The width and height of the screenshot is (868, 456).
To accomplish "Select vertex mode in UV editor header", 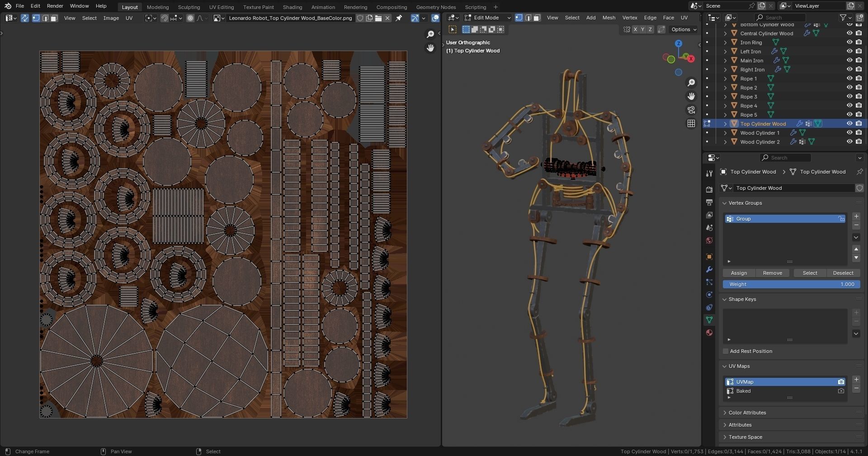I will click(x=36, y=18).
